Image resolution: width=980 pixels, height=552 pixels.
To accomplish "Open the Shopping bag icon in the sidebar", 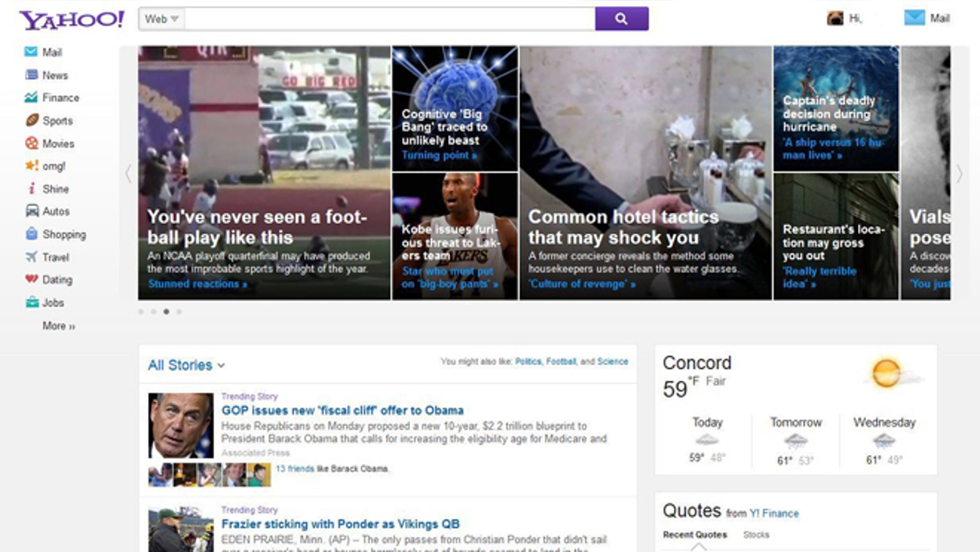I will pyautogui.click(x=32, y=234).
